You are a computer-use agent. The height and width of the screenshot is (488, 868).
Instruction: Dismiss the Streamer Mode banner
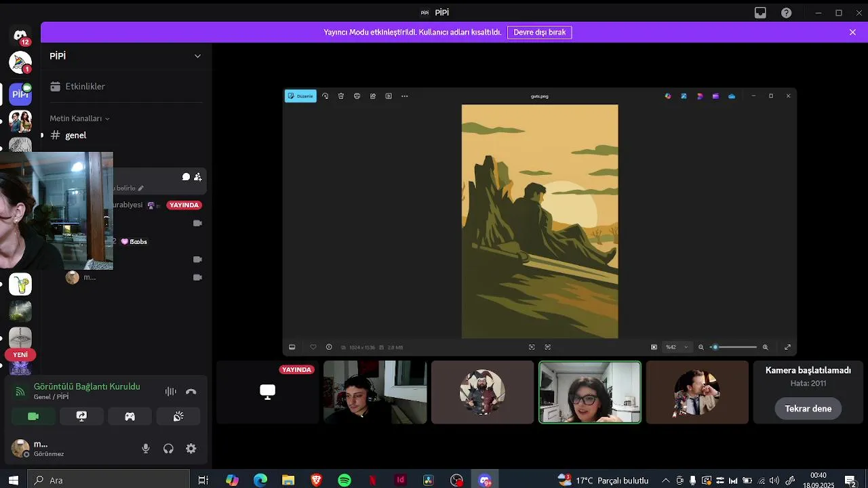tap(852, 33)
